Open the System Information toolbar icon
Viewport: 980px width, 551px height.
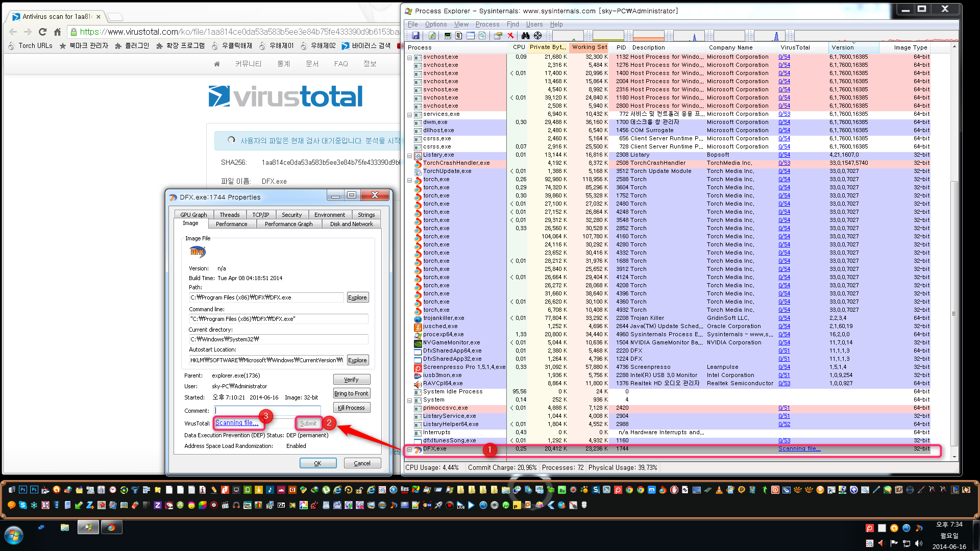[448, 36]
